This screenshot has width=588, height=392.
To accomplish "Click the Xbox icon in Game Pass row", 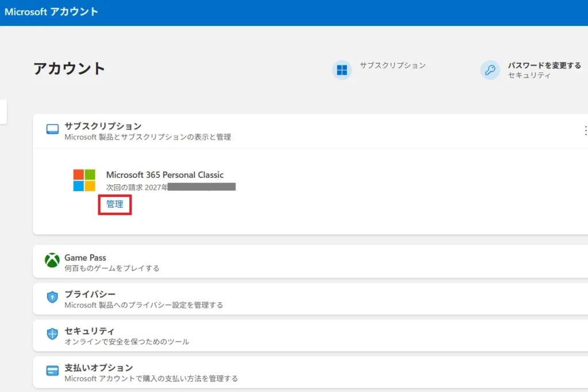I will [52, 260].
